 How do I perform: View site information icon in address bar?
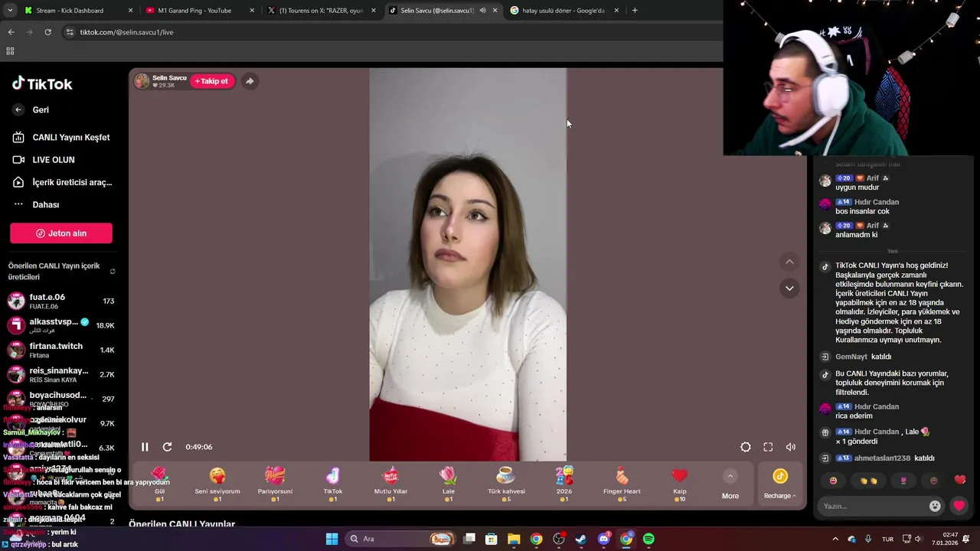pos(70,32)
